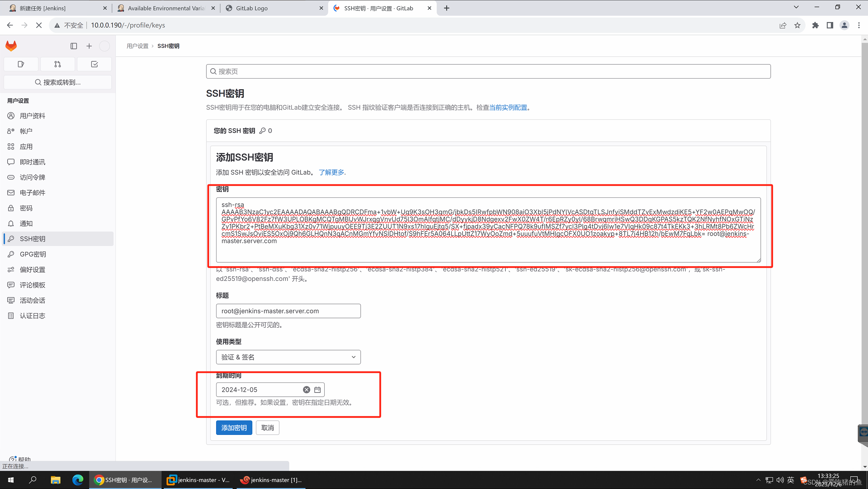Click the address bar URL

click(x=128, y=25)
